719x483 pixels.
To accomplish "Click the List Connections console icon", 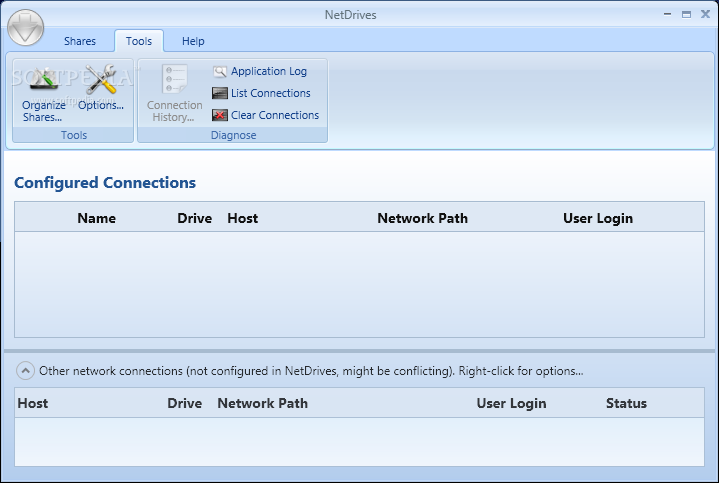I will point(220,93).
